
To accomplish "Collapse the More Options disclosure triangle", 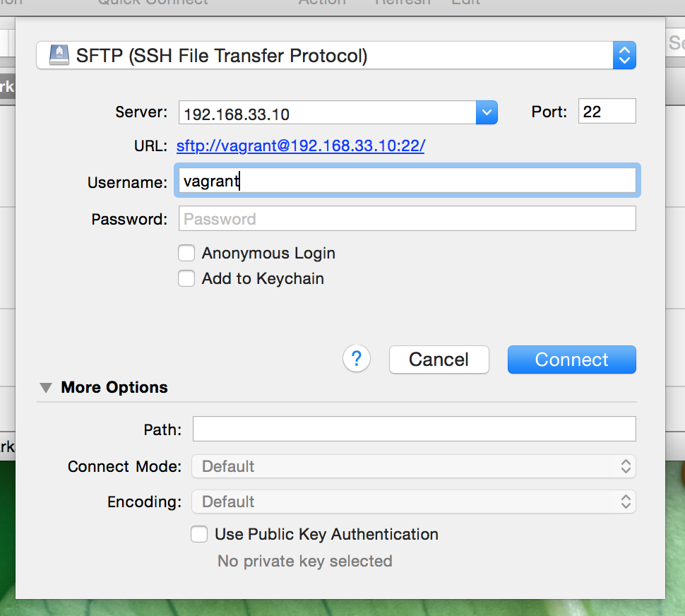I will 46,388.
